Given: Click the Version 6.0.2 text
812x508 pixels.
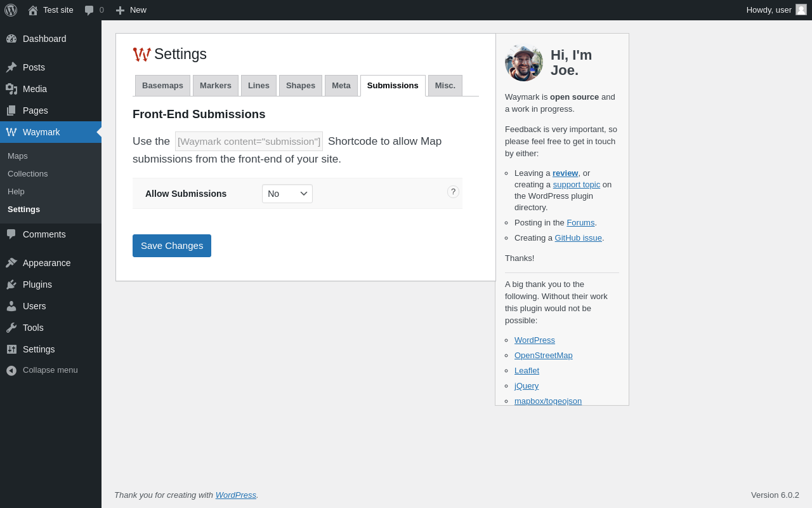Looking at the screenshot, I should (775, 495).
